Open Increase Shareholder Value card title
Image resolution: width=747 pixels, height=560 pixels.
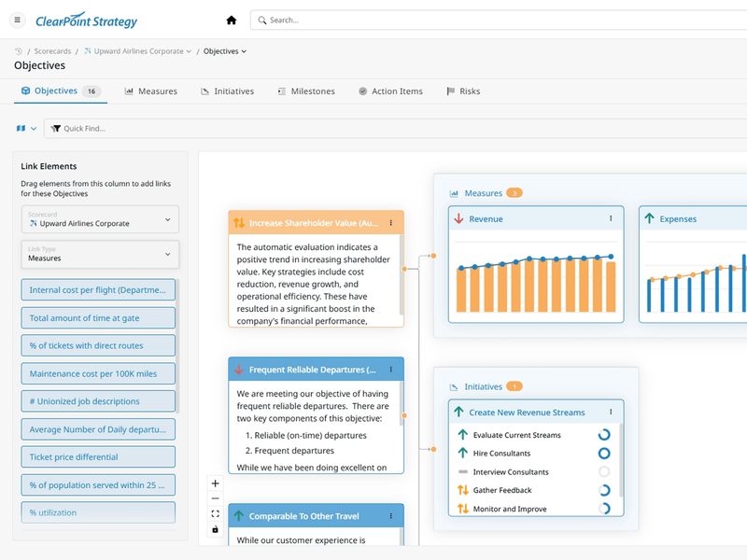point(314,223)
